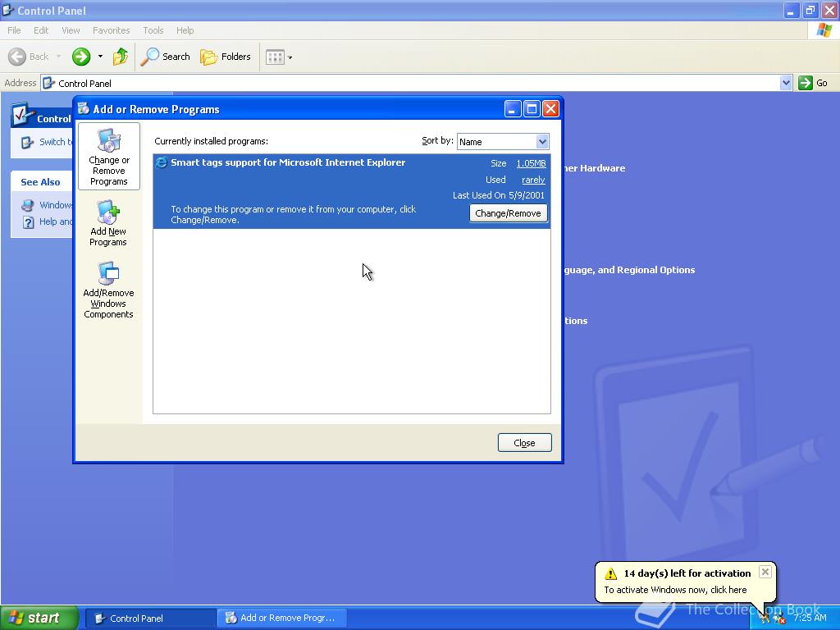Minimize the Add or Remove Programs window
The width and height of the screenshot is (840, 630).
point(512,109)
